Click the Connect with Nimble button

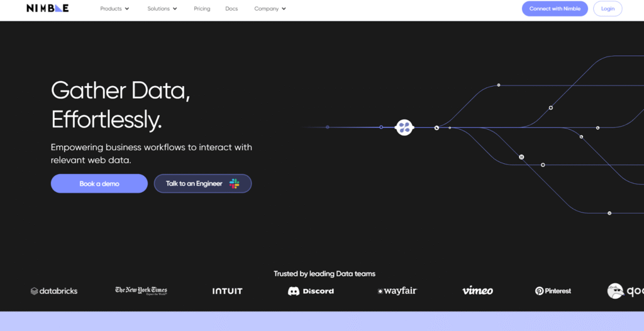point(555,9)
